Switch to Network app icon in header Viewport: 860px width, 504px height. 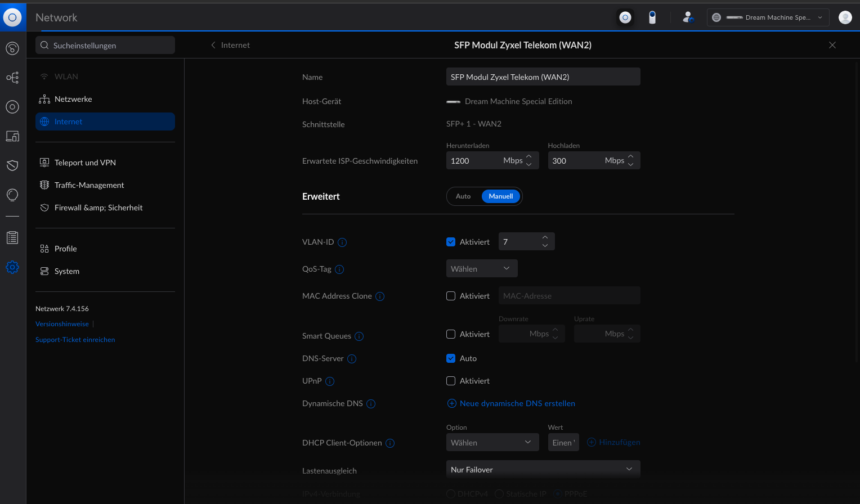point(625,17)
